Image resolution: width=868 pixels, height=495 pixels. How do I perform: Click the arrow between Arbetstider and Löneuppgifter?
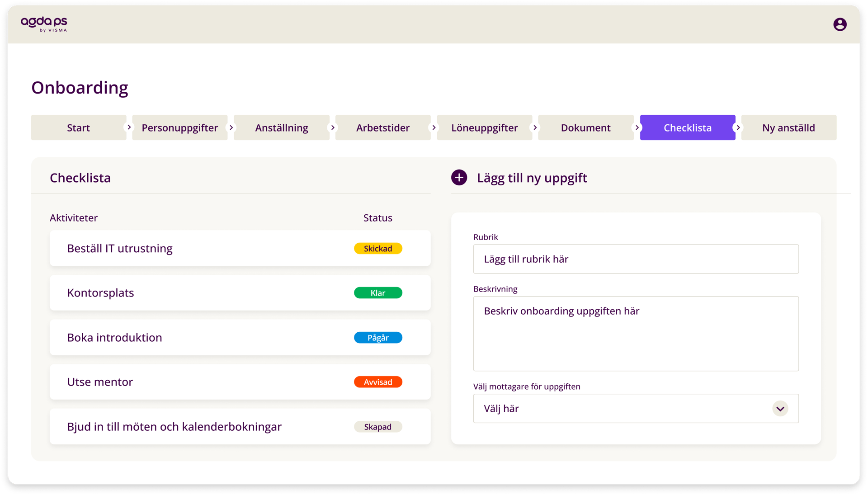coord(434,127)
